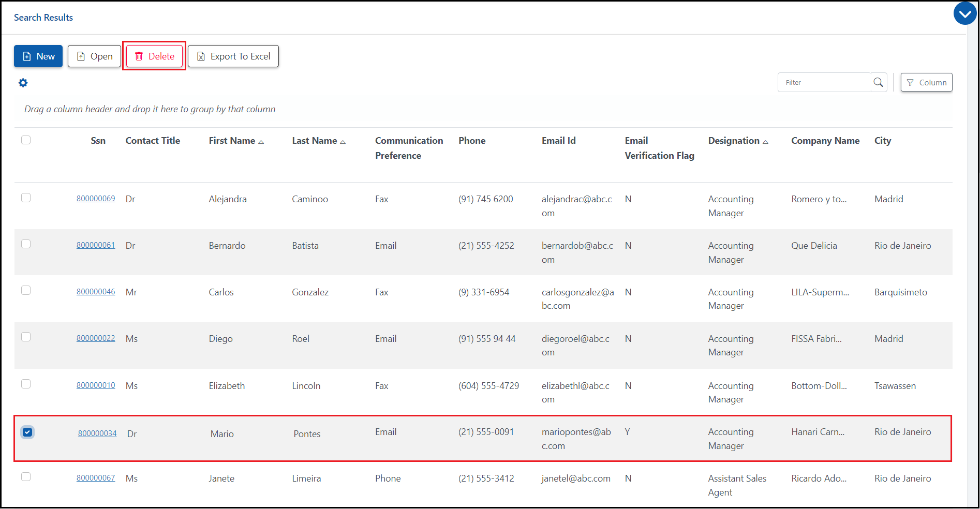
Task: Toggle the select-all header checkbox
Action: [x=26, y=140]
